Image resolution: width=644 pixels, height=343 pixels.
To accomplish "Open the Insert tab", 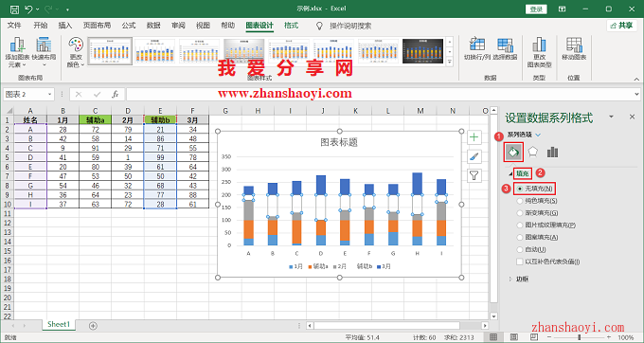I will (x=65, y=26).
